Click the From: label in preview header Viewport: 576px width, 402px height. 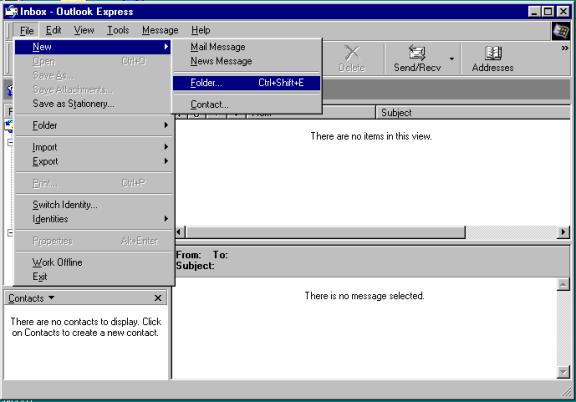[188, 255]
